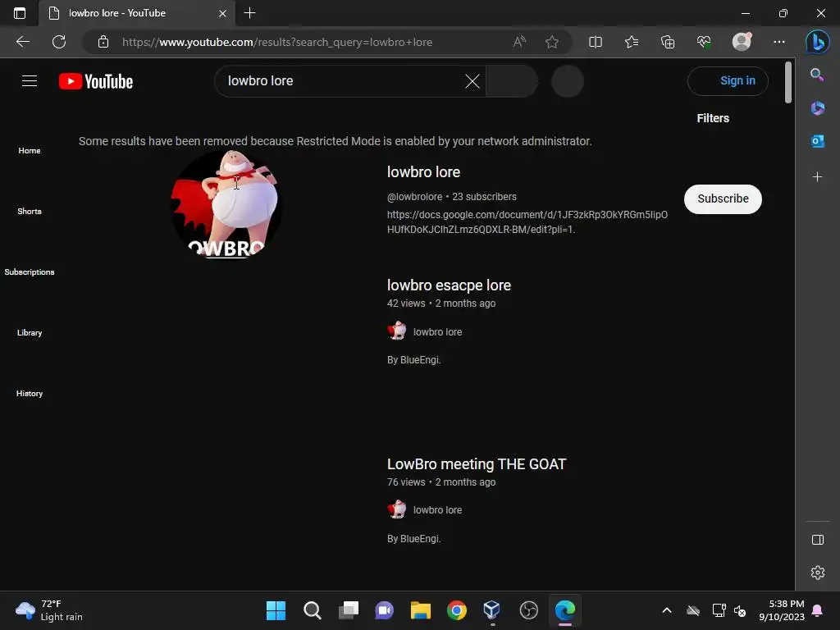
Task: Open Microsoft 365 in the Edge sidebar
Action: pyautogui.click(x=817, y=108)
